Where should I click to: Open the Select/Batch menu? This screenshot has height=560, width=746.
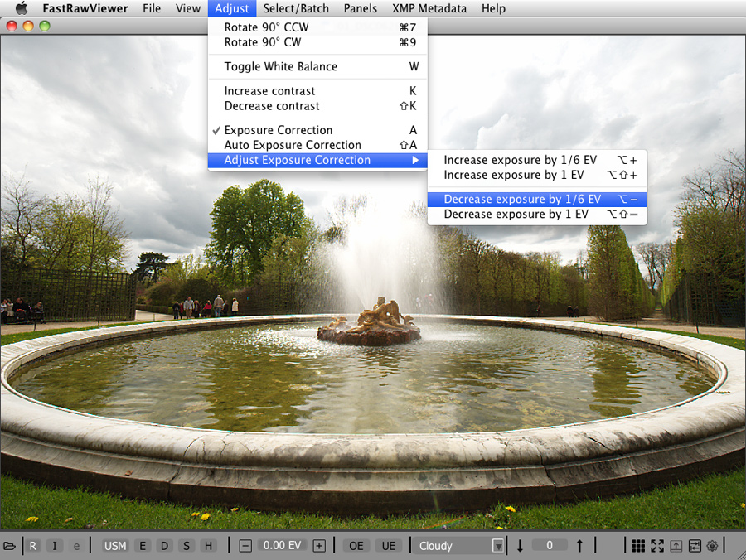[x=296, y=8]
